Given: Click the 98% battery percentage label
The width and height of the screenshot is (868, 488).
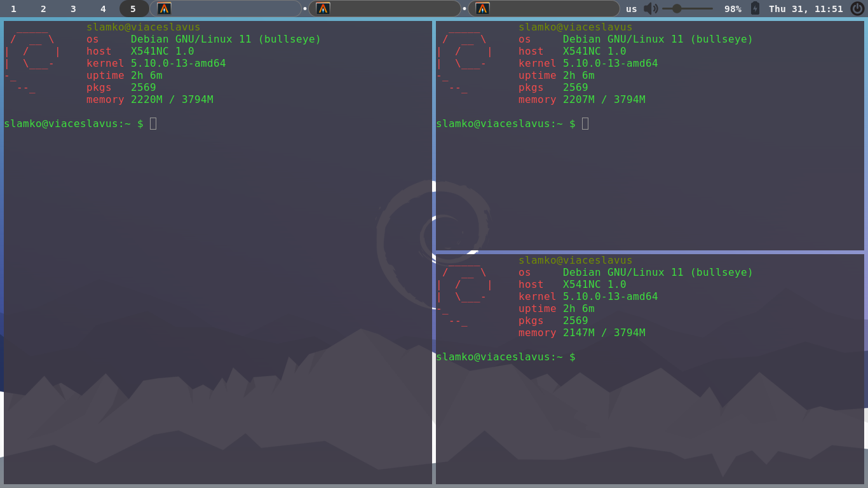Looking at the screenshot, I should click(732, 9).
